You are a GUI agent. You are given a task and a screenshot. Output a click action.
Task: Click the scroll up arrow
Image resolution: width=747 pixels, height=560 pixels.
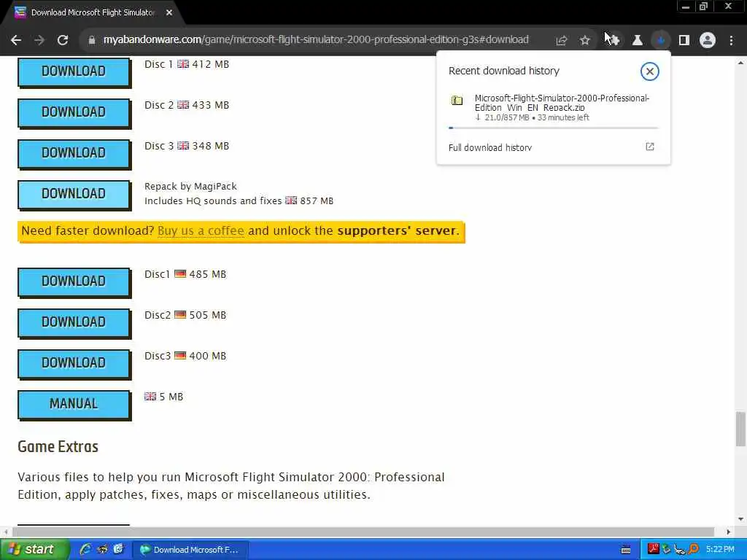click(x=740, y=63)
